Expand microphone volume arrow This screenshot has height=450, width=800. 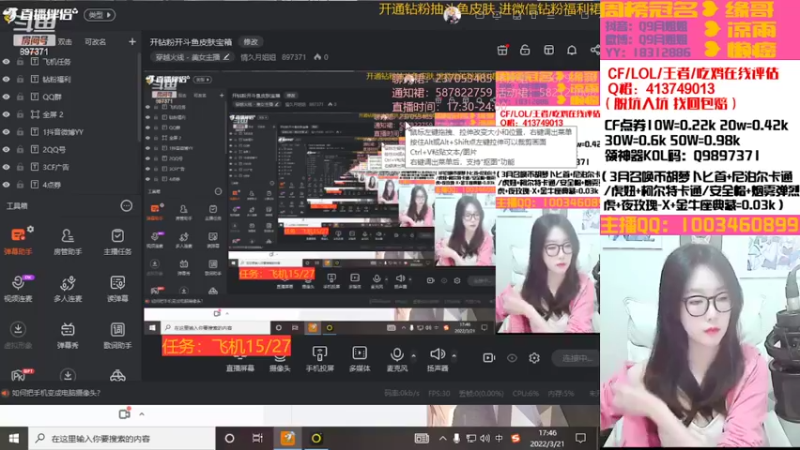413,355
